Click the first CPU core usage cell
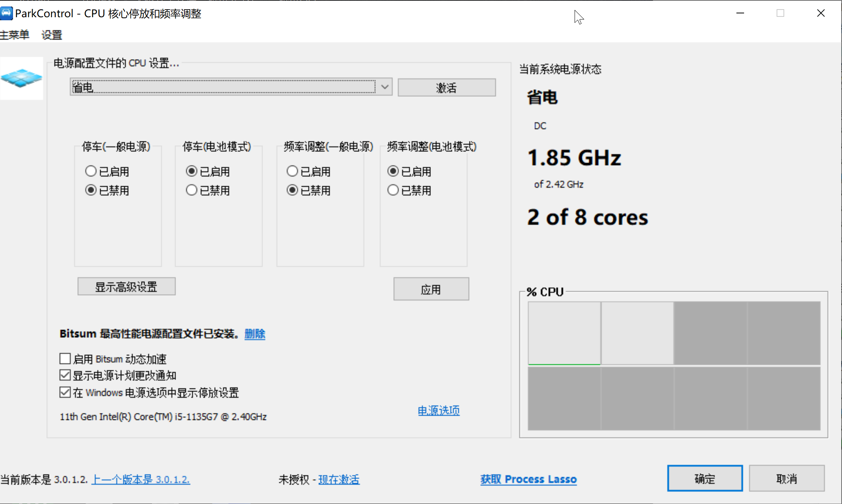842x504 pixels. 564,333
